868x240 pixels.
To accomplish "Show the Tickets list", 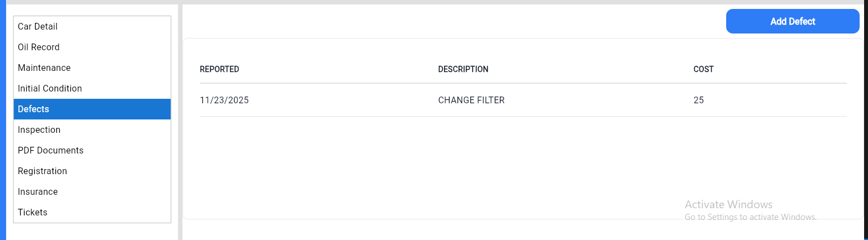I will 32,213.
